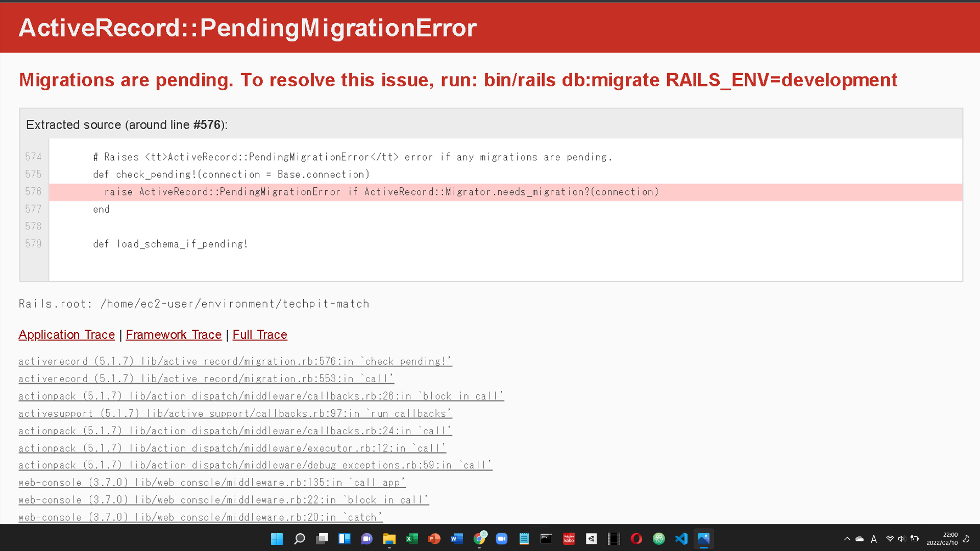Open the Application Trace link
This screenshot has width=980, height=551.
(66, 335)
